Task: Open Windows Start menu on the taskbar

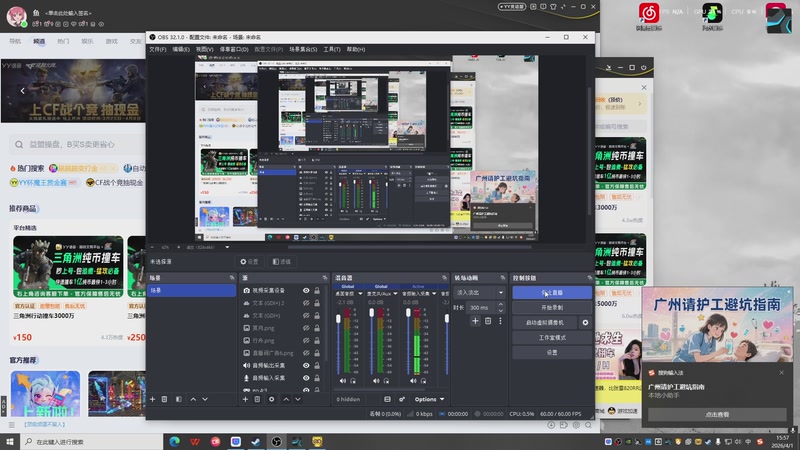Action: coord(10,442)
